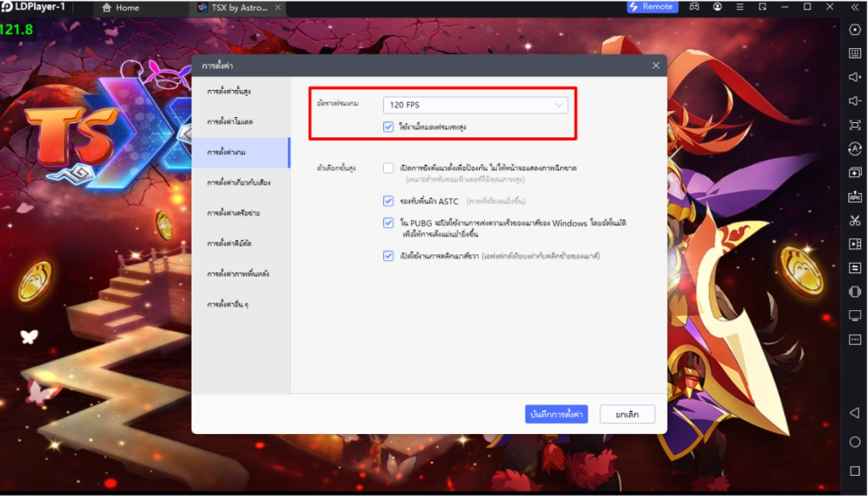Open the user account icon in title bar

pyautogui.click(x=717, y=7)
